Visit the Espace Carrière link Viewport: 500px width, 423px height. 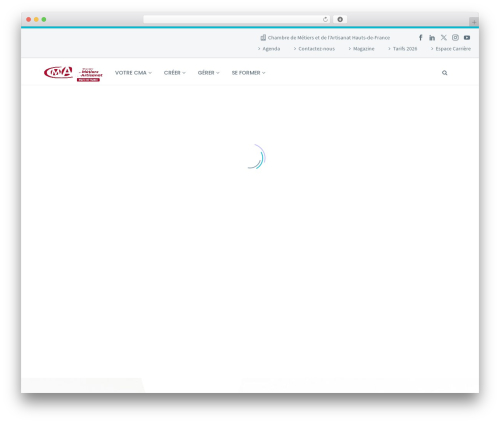[x=453, y=49]
